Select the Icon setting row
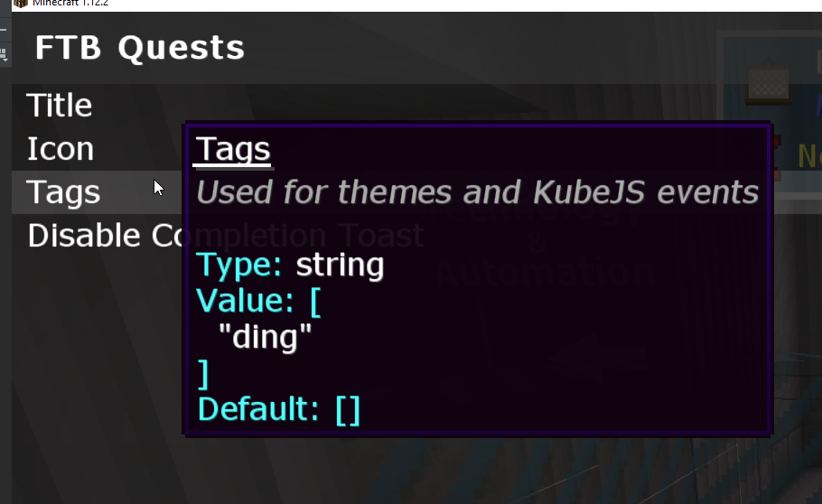The height and width of the screenshot is (504, 822). pos(61,149)
